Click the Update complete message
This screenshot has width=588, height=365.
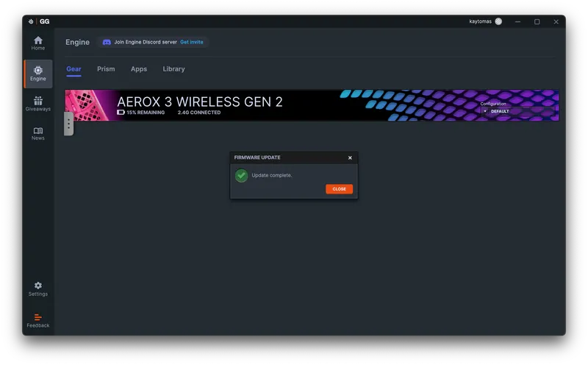(272, 175)
